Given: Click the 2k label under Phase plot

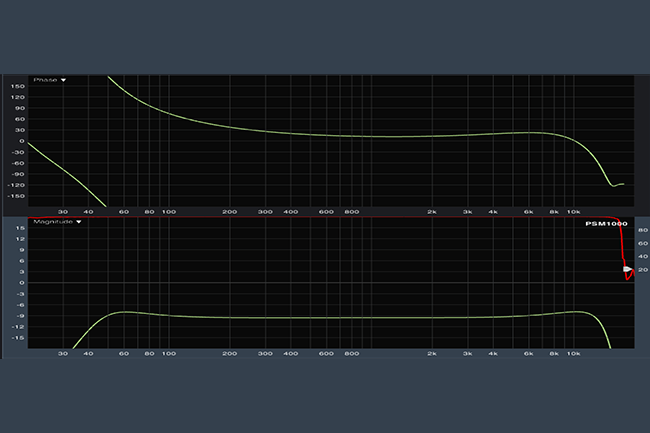Looking at the screenshot, I should (x=432, y=212).
